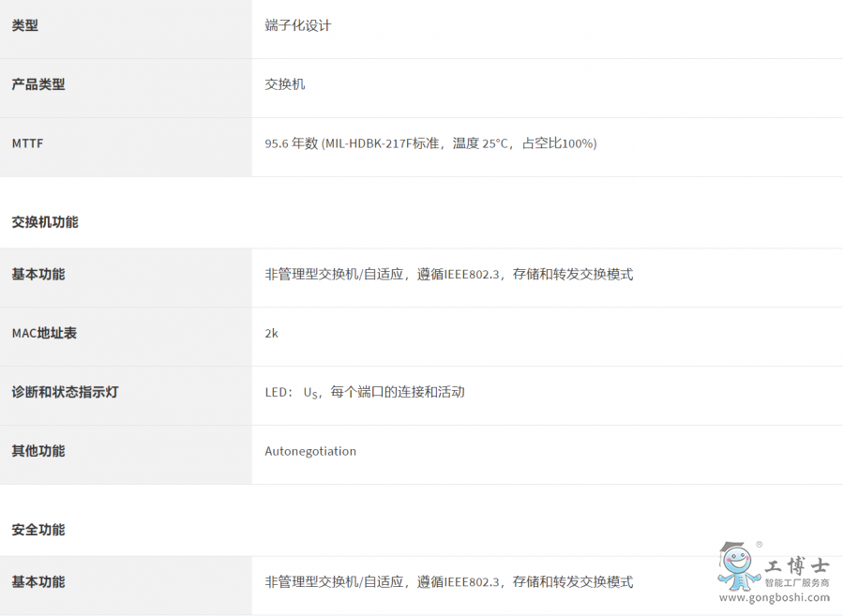Open the www.gongboshi.com watermark link
The height and width of the screenshot is (616, 844).
(773, 598)
